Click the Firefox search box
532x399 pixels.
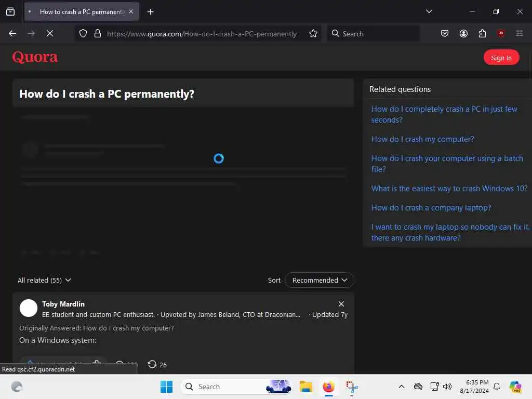[373, 34]
